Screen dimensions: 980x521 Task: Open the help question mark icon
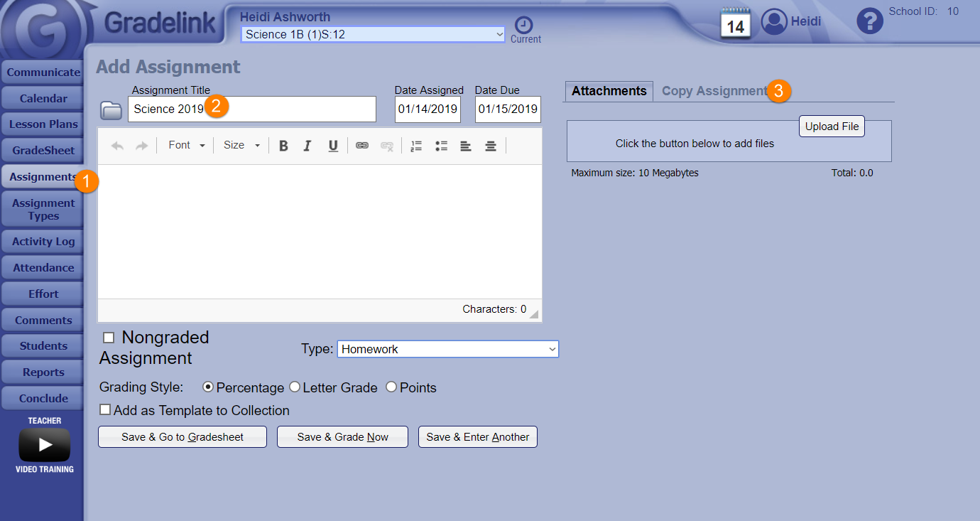coord(869,21)
